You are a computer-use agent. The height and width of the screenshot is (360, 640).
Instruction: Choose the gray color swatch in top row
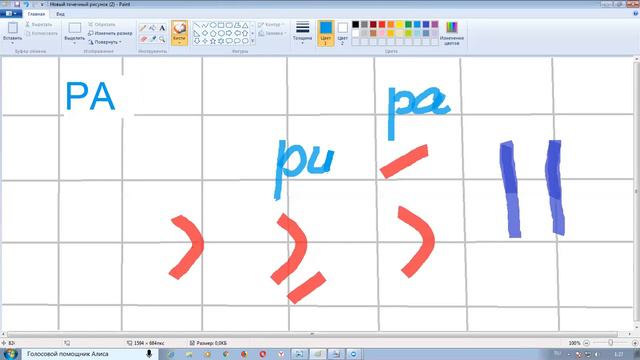pyautogui.click(x=364, y=24)
